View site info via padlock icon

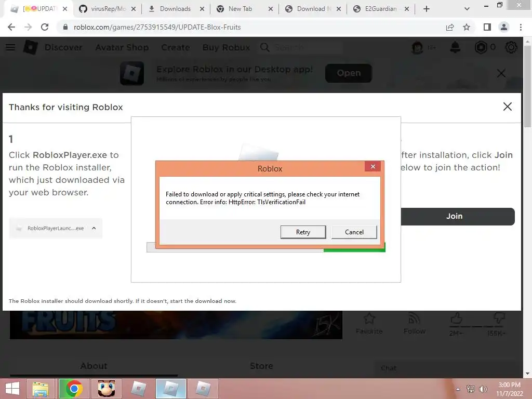[x=65, y=27]
